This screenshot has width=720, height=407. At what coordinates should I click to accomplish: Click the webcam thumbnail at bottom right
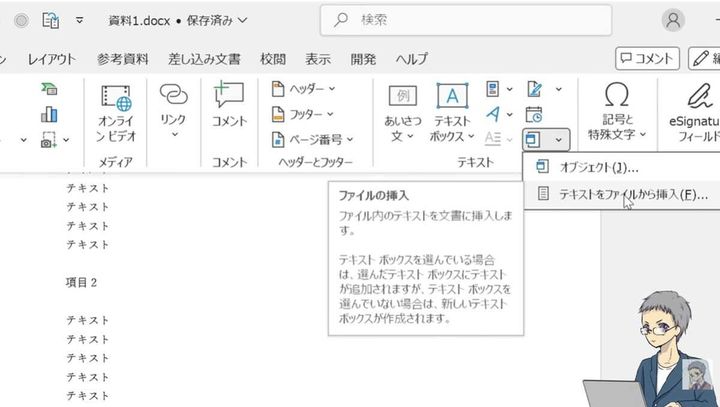click(697, 374)
